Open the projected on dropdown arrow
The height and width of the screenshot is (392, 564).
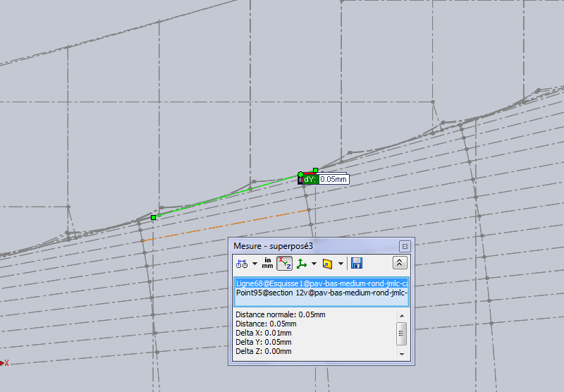(341, 264)
